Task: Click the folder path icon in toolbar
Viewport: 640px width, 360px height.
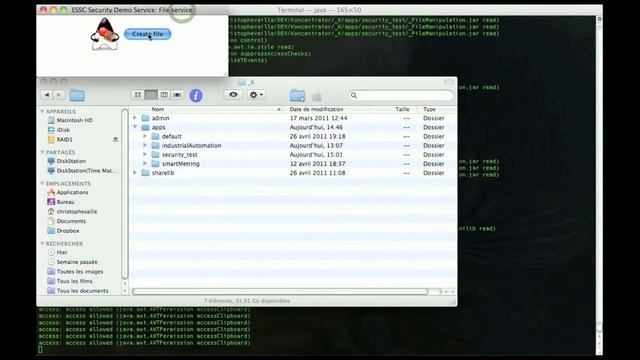Action: click(77, 96)
